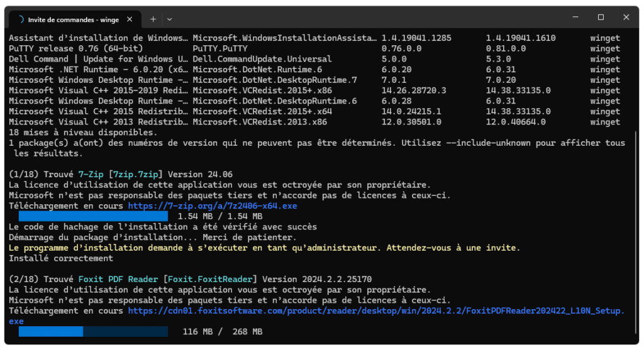Maximize the terminal window
This screenshot has width=644, height=350.
[x=601, y=18]
